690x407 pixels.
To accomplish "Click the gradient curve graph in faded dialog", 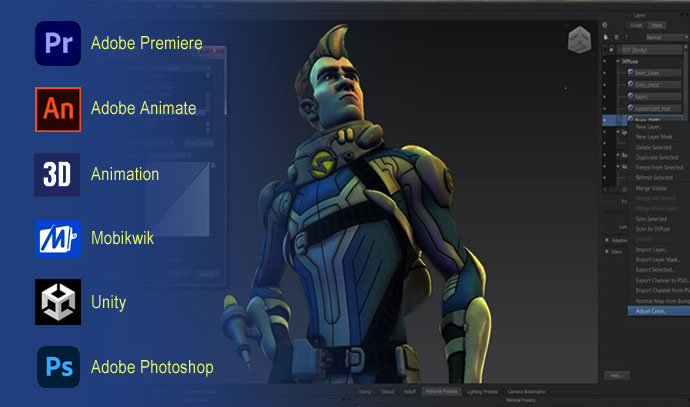I will [x=178, y=199].
